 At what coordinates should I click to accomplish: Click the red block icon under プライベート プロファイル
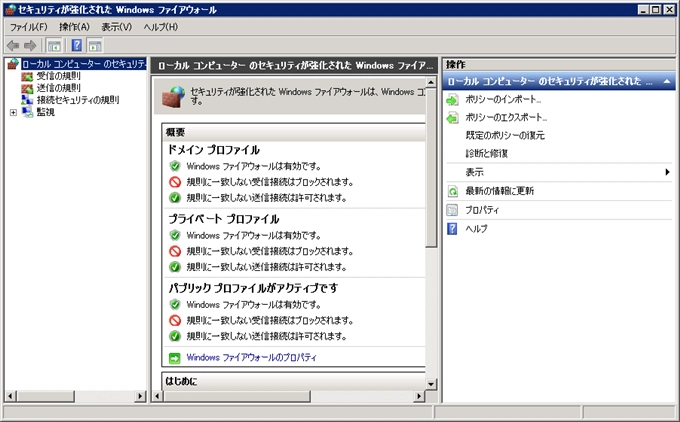click(175, 251)
